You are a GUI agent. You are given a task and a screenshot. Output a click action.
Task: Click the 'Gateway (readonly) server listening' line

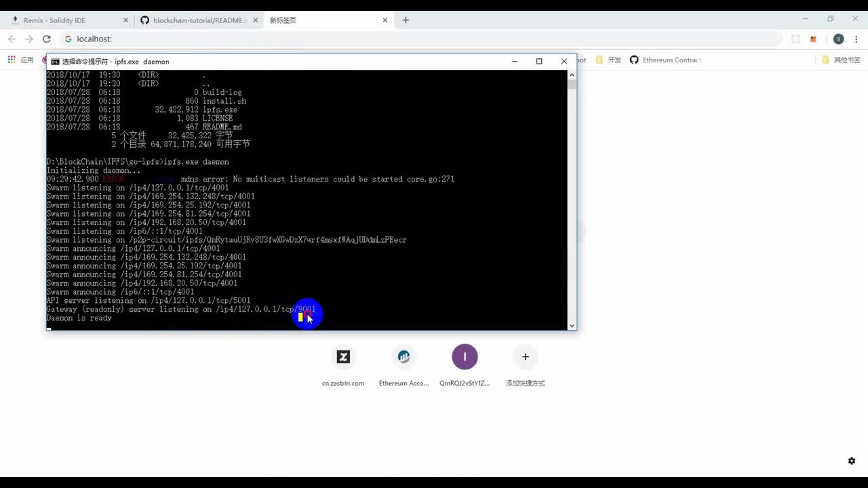[x=181, y=309]
